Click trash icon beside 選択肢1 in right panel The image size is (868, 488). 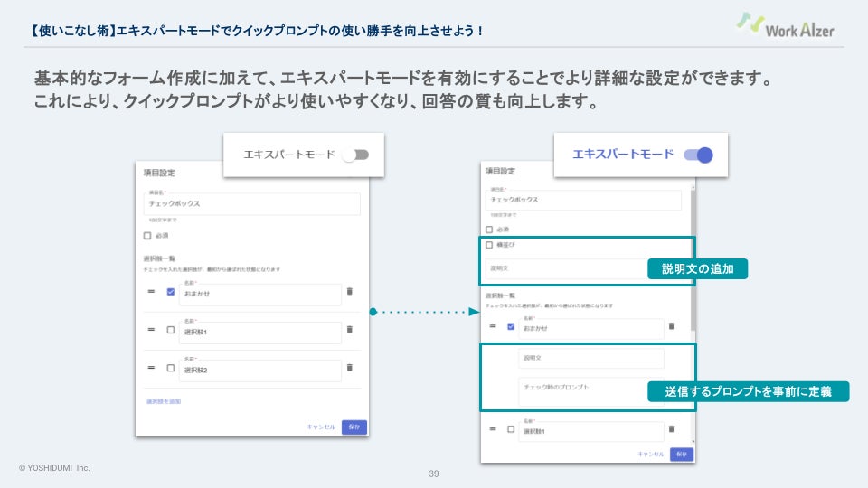[671, 429]
